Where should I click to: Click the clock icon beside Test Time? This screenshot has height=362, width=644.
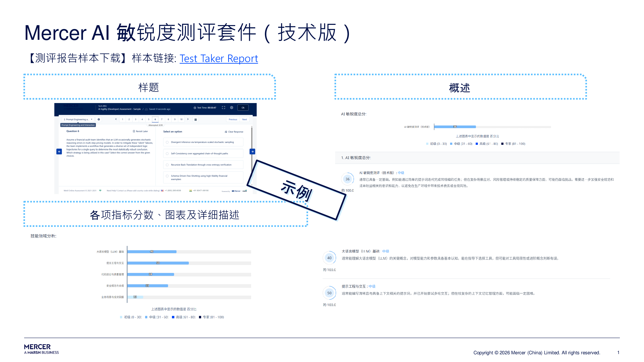click(195, 108)
